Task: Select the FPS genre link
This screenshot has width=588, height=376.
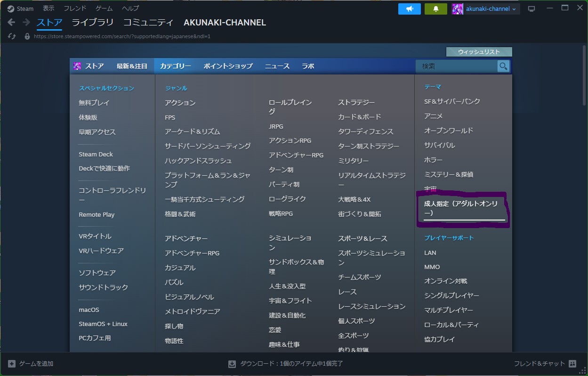Action: (170, 117)
